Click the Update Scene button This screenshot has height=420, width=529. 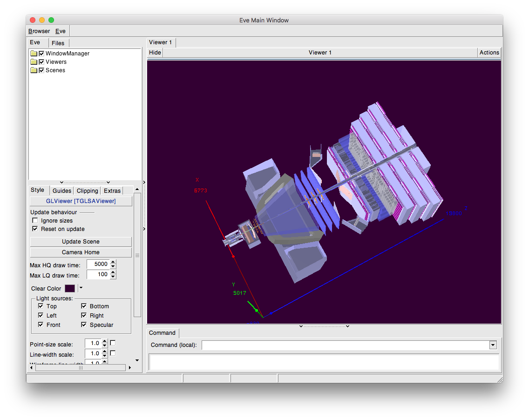[x=81, y=242]
